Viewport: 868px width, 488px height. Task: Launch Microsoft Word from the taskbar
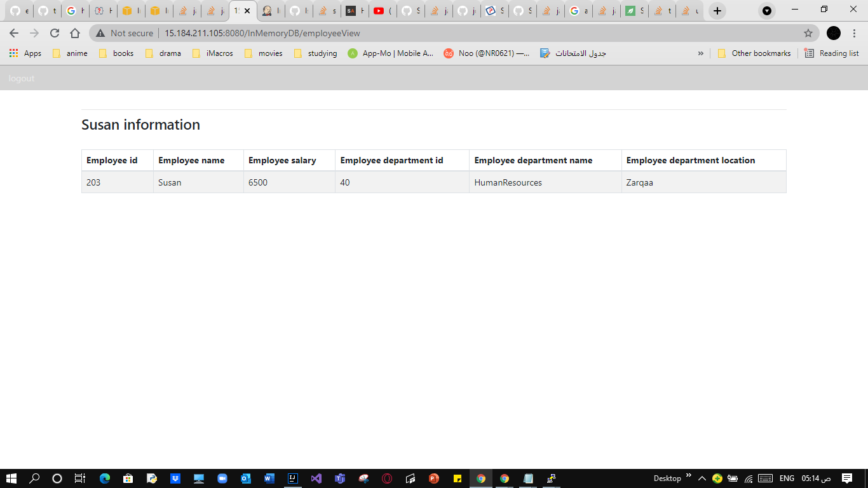269,478
